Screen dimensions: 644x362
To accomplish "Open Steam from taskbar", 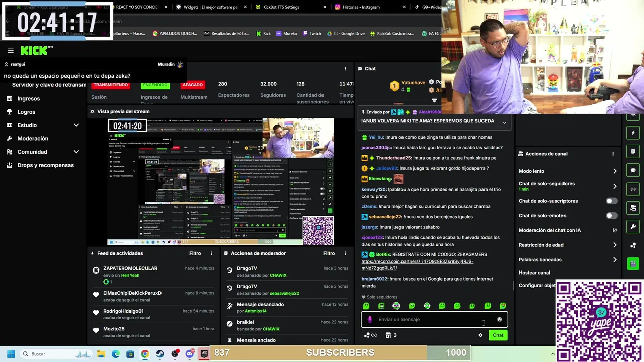I will click(x=160, y=354).
